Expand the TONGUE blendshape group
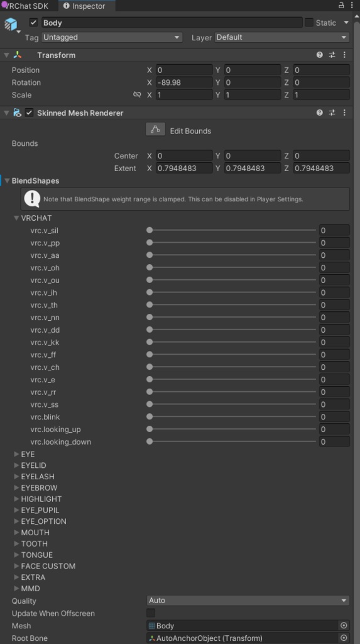360x644 pixels. [16, 555]
